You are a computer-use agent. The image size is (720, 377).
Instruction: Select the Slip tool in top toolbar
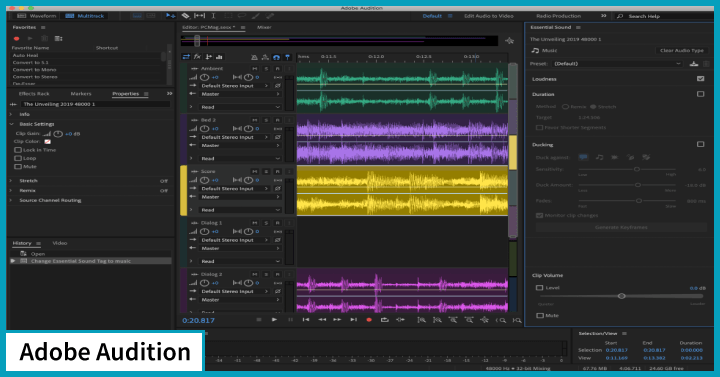pyautogui.click(x=200, y=16)
